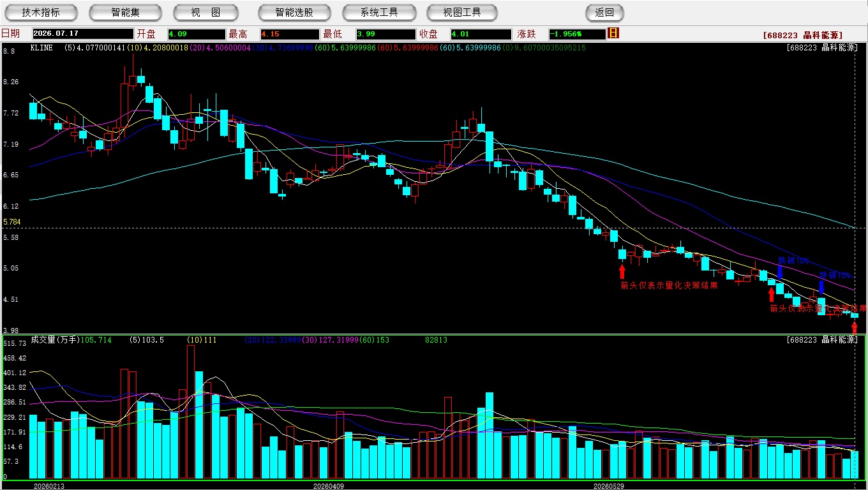Select the 开盘 value field 4.09
868x490 pixels.
pos(197,34)
